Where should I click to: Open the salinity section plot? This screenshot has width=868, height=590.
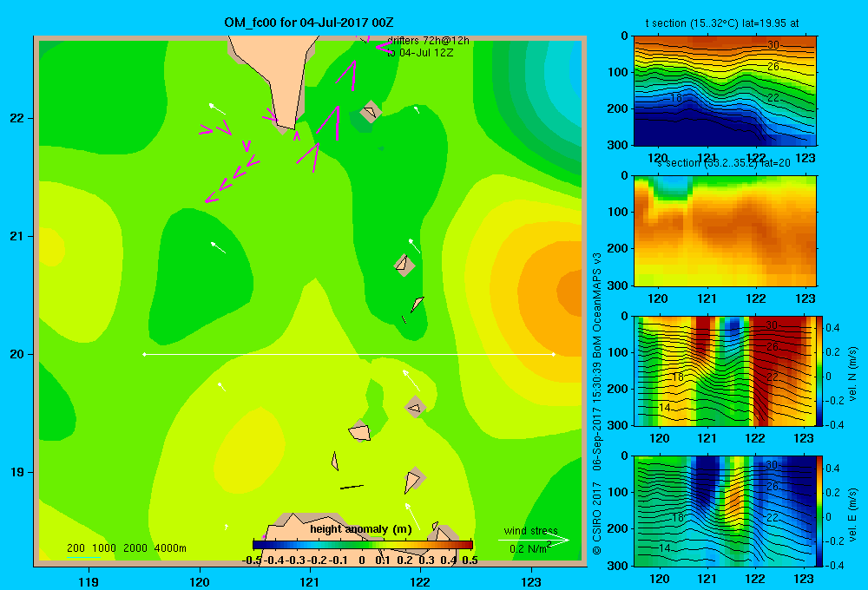pyautogui.click(x=725, y=231)
